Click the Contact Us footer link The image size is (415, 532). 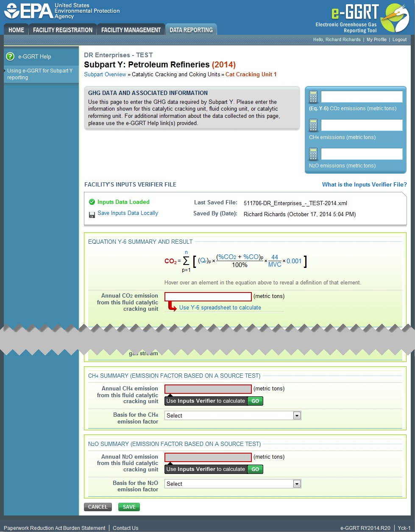(x=125, y=528)
